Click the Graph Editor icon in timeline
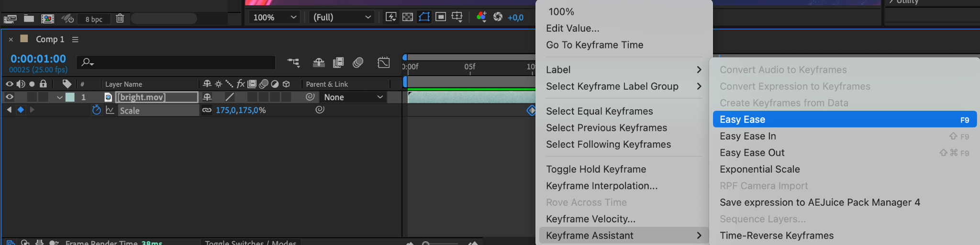 click(x=384, y=62)
